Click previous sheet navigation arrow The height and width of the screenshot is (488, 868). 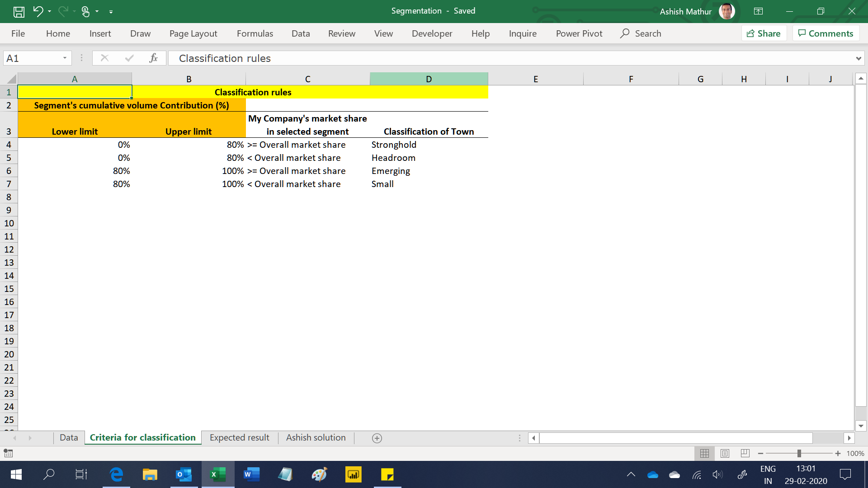point(14,438)
